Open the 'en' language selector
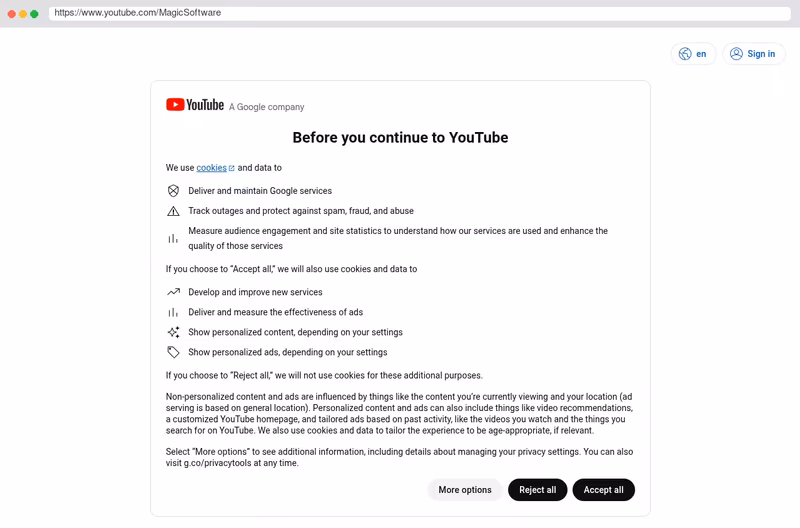 click(x=693, y=54)
